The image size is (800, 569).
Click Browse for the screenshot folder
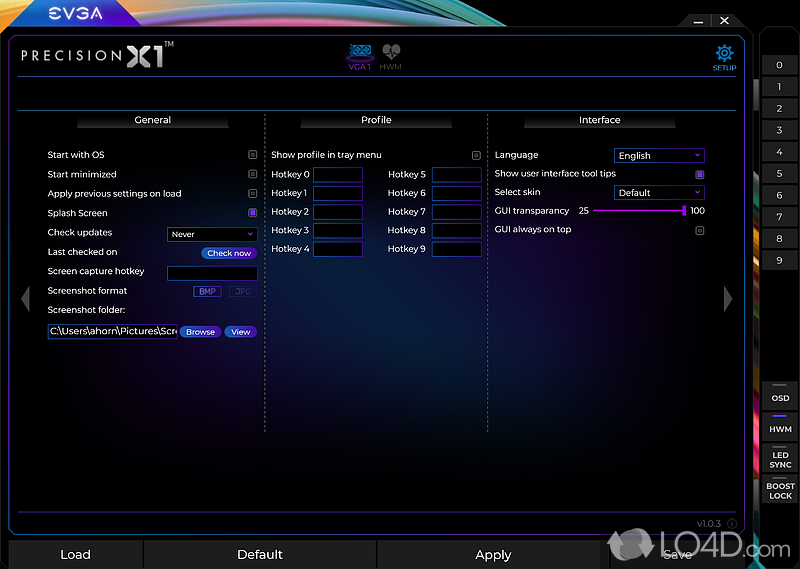[200, 332]
